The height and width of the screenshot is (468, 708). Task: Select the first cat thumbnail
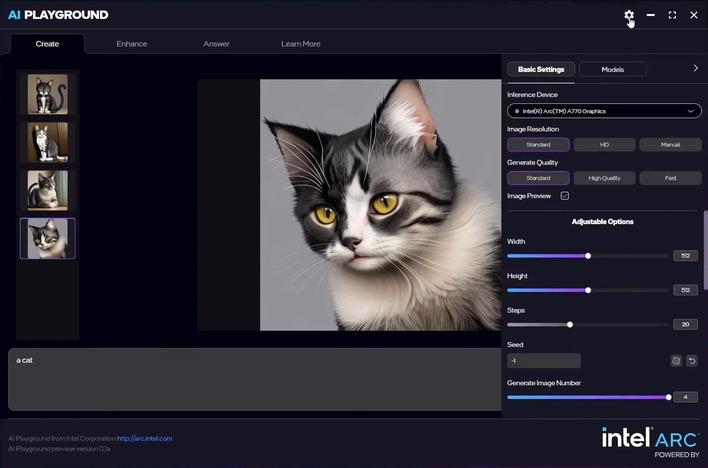point(47,94)
